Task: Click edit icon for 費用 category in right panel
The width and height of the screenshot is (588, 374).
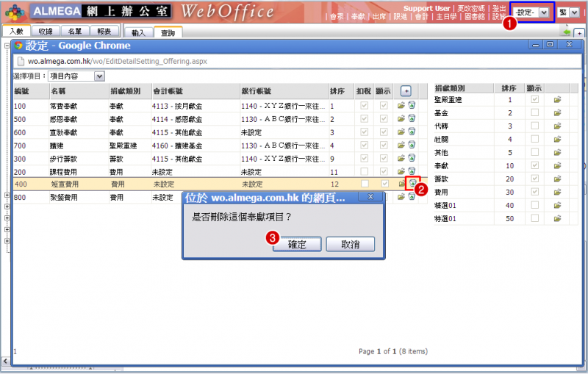Action: (558, 192)
